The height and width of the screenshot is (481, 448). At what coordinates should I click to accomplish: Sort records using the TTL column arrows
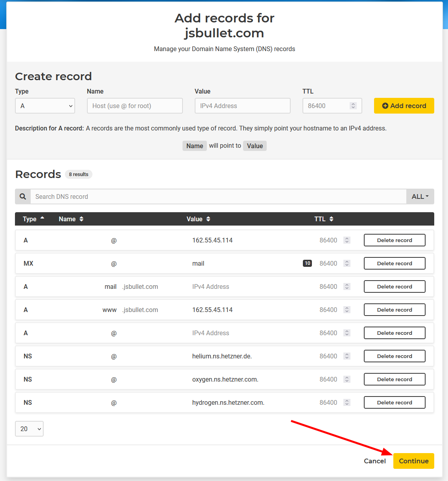[331, 219]
